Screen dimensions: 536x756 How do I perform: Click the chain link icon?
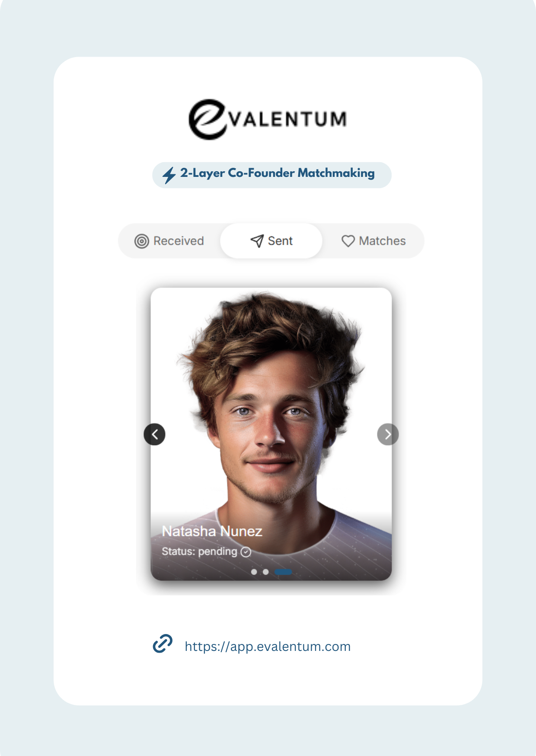coord(163,644)
